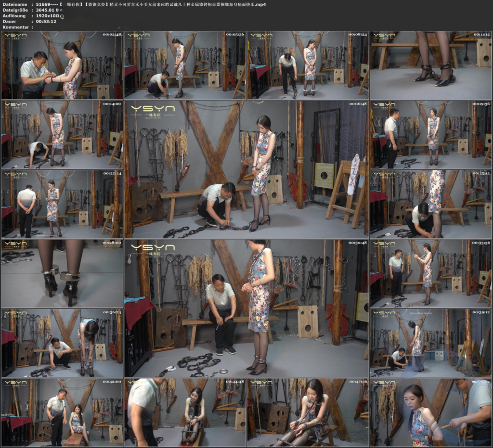Image resolution: width=493 pixels, height=448 pixels.
Task: Select the Dateigröße value 3045.81
Action: pos(46,10)
